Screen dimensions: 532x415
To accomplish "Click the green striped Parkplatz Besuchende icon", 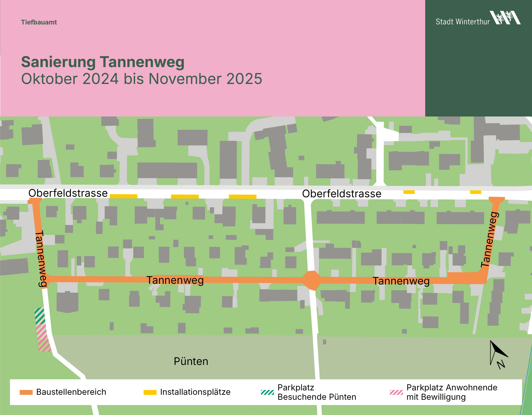I will tap(267, 392).
